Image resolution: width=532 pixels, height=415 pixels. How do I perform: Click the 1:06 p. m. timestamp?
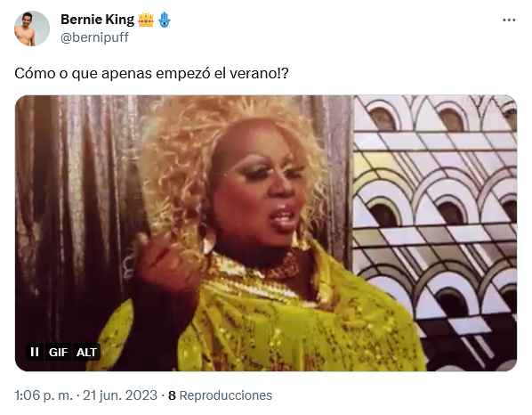click(x=44, y=395)
